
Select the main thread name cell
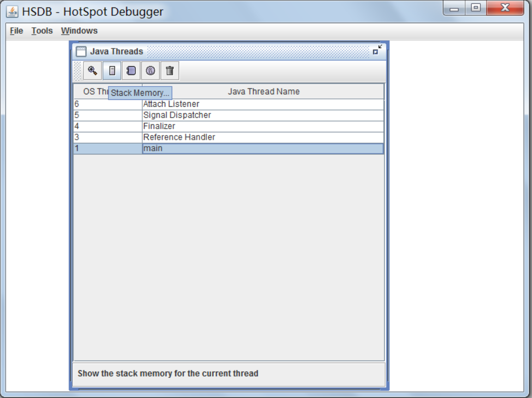click(263, 148)
